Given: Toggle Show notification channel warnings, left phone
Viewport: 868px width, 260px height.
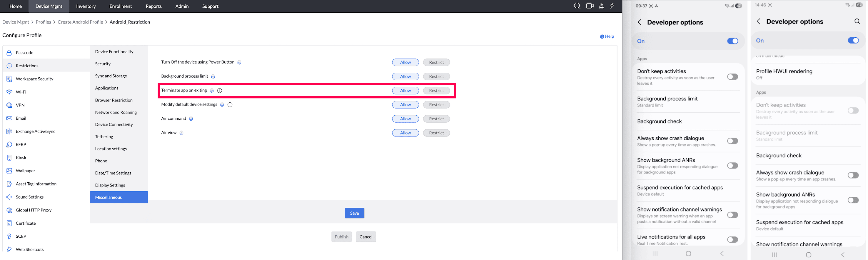Looking at the screenshot, I should [732, 215].
